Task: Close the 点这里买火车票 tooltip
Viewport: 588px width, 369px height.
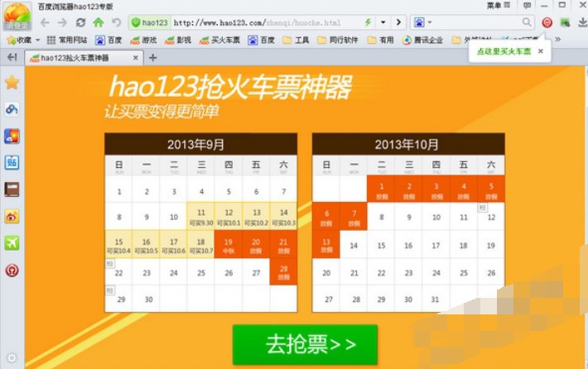Action: [x=540, y=51]
